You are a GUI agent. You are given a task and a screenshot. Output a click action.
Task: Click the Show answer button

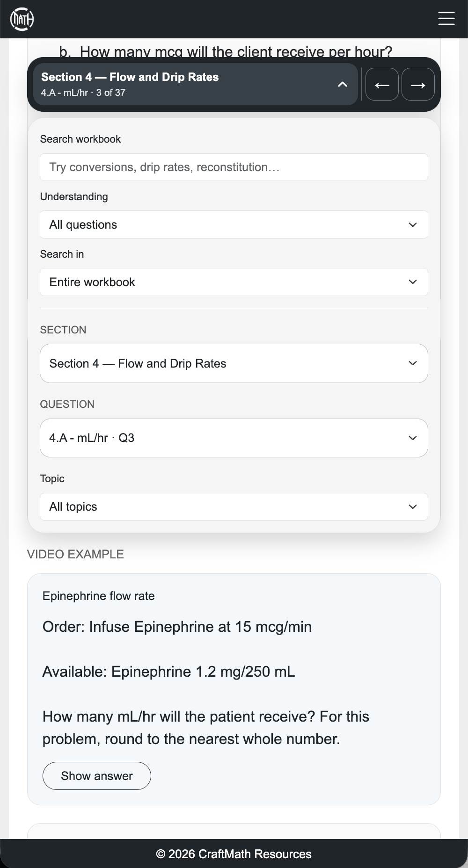(x=97, y=776)
